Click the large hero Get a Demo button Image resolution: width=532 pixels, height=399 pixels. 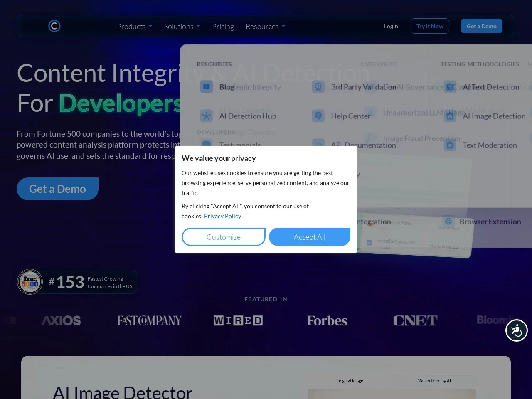click(x=57, y=189)
